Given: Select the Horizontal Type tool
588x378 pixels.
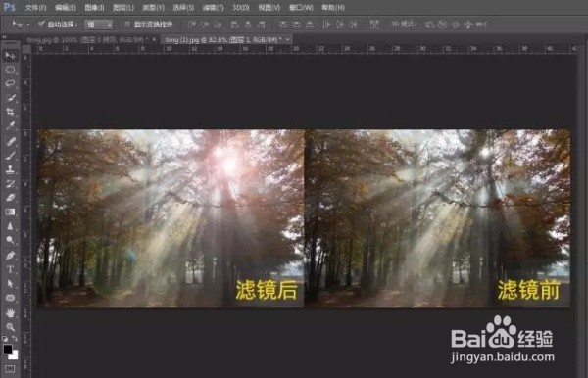Looking at the screenshot, I should point(10,269).
